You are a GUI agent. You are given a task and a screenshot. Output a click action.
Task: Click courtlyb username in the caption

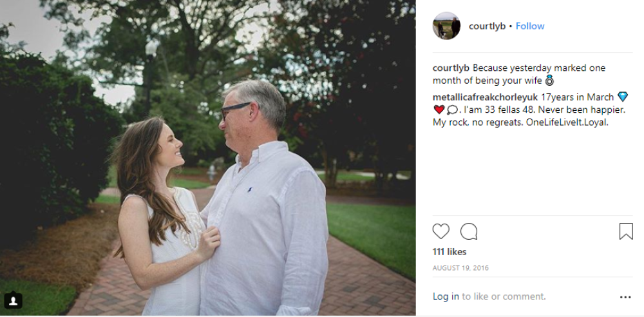[x=451, y=68]
